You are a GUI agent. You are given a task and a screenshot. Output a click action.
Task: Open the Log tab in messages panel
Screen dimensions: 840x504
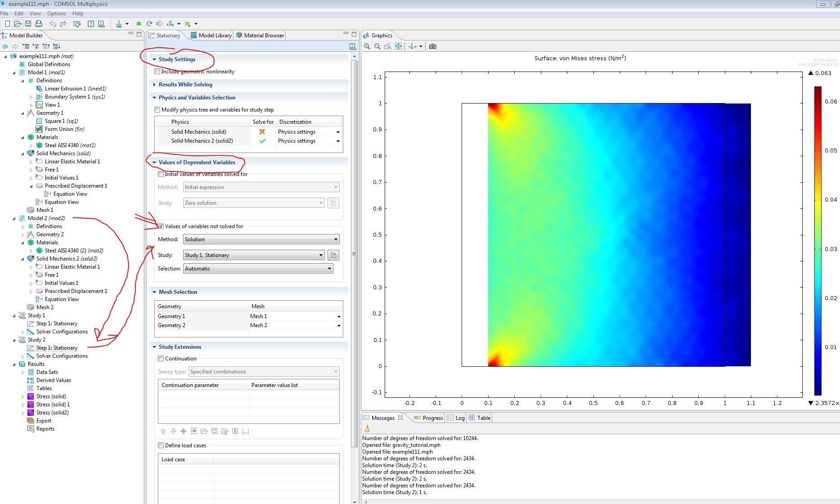point(459,418)
